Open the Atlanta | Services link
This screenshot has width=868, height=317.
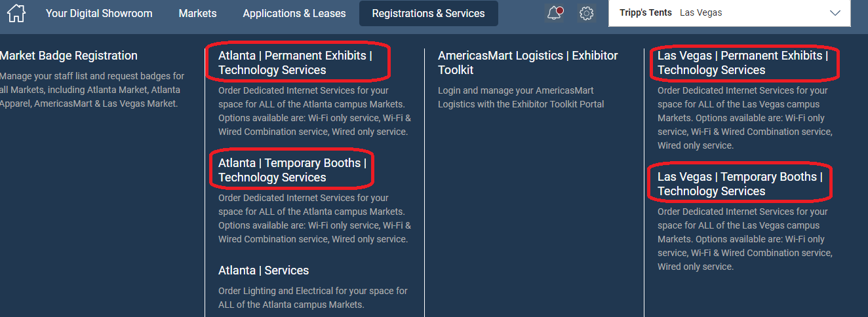(264, 270)
